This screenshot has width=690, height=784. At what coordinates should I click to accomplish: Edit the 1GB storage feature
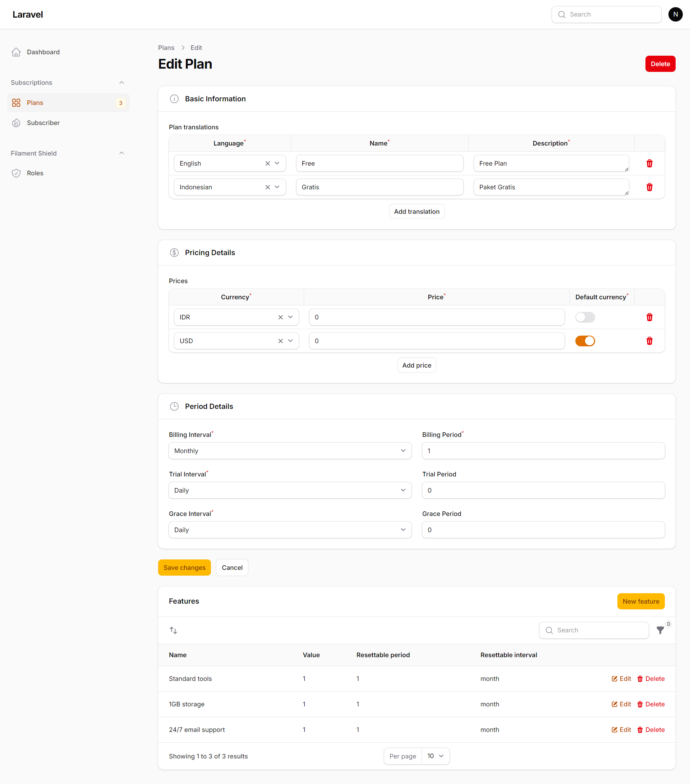[621, 704]
